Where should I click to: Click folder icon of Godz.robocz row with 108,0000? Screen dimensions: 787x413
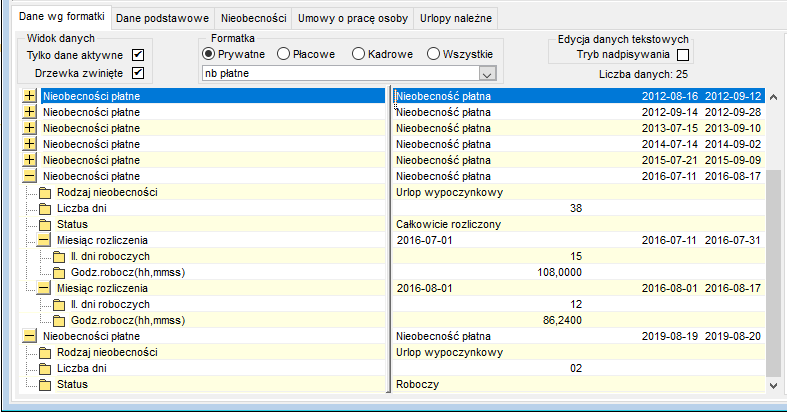(x=59, y=273)
